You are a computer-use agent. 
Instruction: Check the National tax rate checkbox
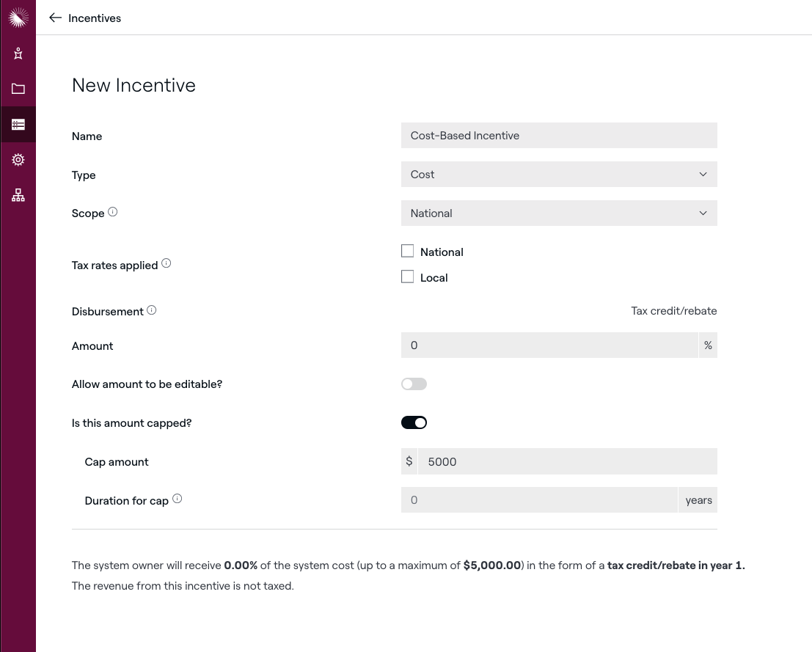coord(408,252)
